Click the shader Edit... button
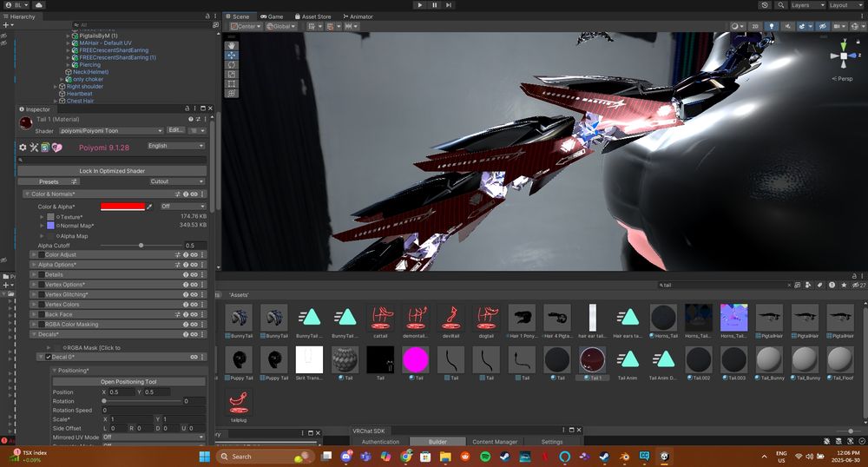This screenshot has height=467, width=868. [175, 130]
